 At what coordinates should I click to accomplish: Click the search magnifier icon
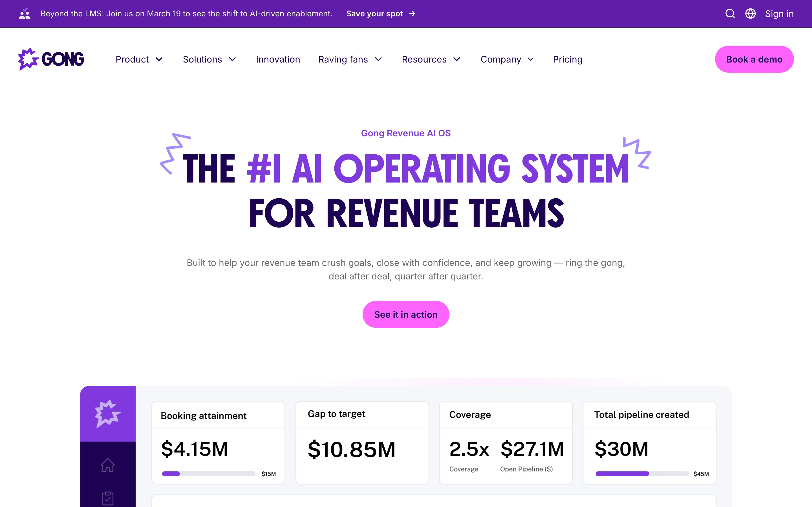[x=730, y=14]
